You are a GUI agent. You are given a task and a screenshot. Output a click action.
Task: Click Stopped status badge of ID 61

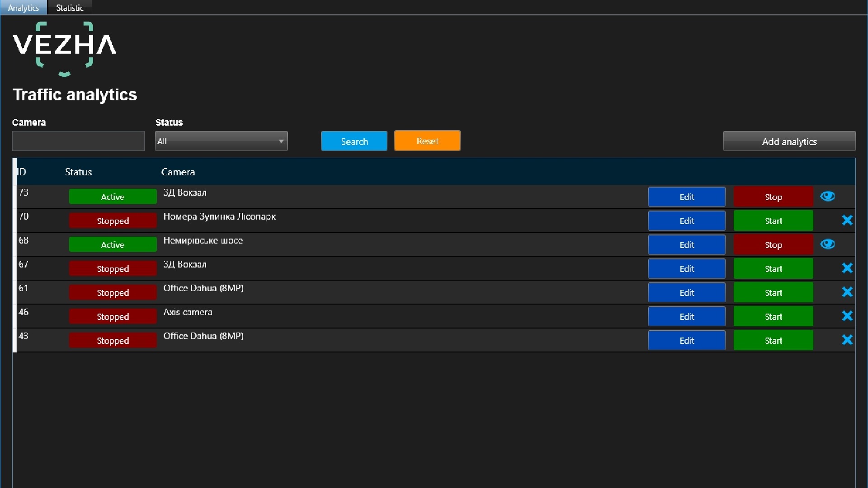click(113, 292)
